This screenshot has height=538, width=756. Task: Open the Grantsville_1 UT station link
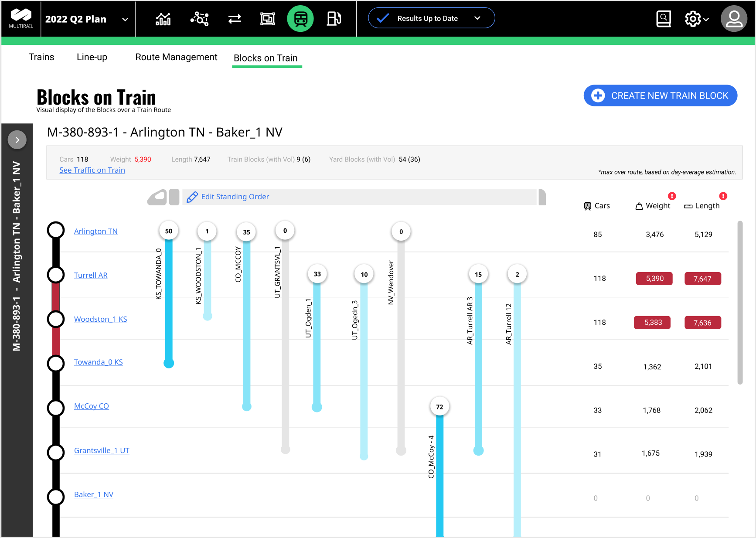(102, 450)
